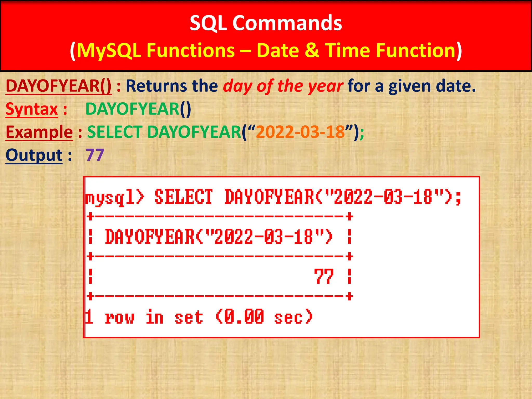The image size is (532, 399).
Task: Click the '1 row in set (0.00 sec)' line
Action: pyautogui.click(x=199, y=317)
